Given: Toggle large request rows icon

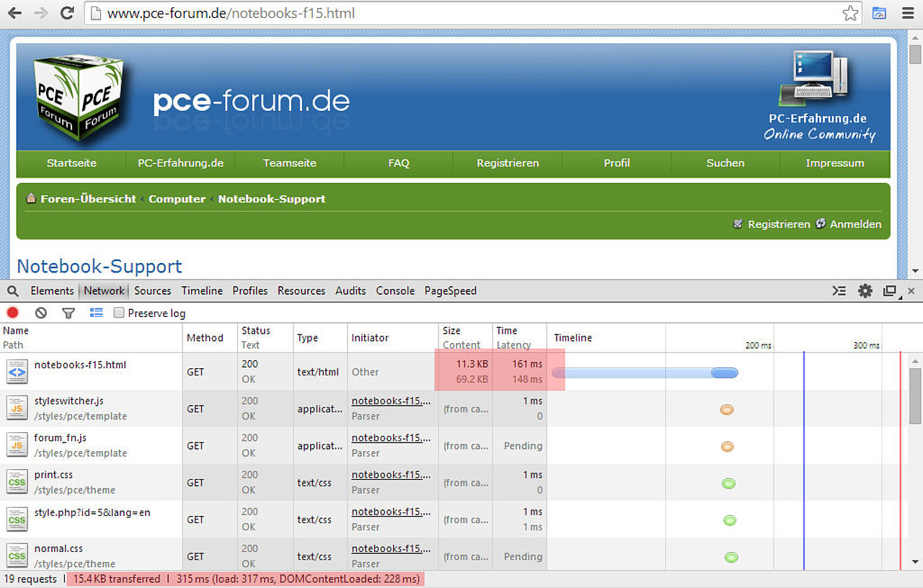Looking at the screenshot, I should tap(97, 313).
